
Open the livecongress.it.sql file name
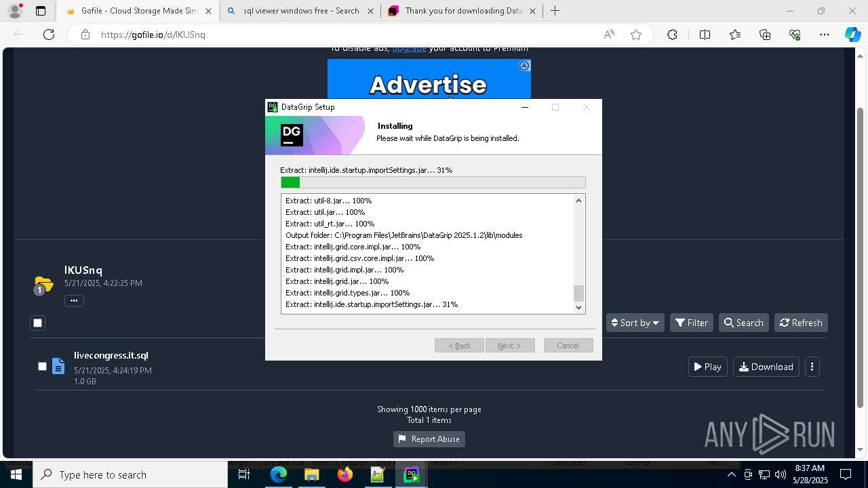(111, 355)
